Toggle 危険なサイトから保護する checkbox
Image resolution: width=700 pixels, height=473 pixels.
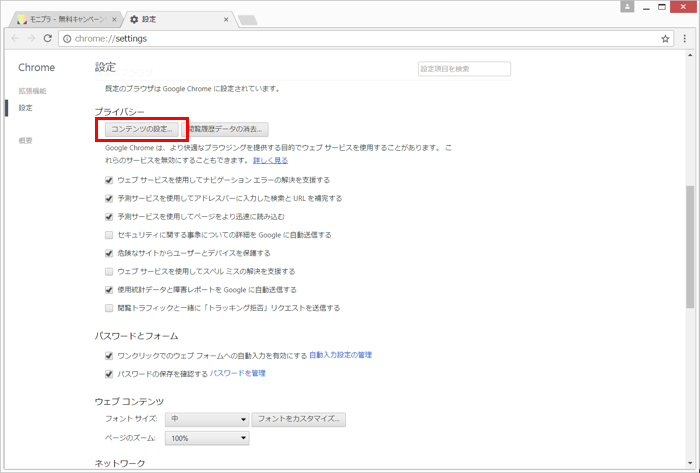tap(109, 253)
